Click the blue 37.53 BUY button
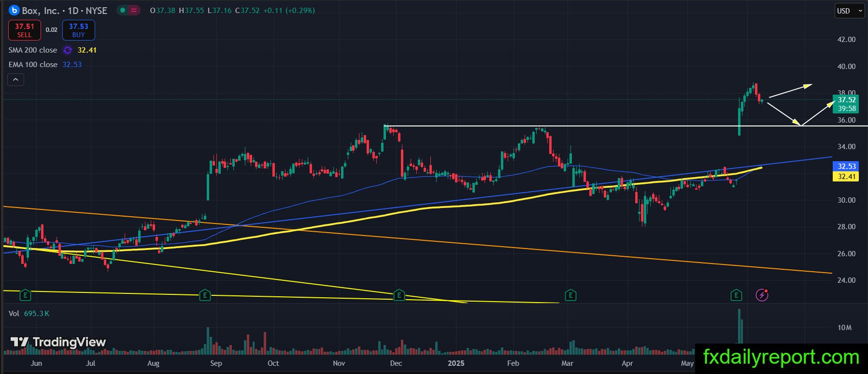This screenshot has width=868, height=374. point(79,30)
